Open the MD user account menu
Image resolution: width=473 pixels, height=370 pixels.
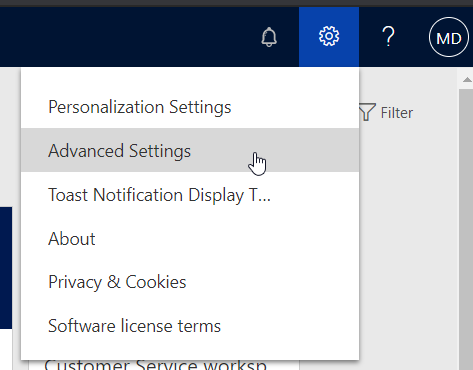point(449,37)
